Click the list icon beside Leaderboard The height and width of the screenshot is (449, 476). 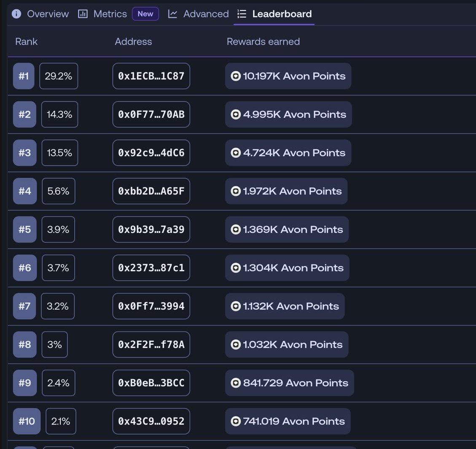click(242, 13)
